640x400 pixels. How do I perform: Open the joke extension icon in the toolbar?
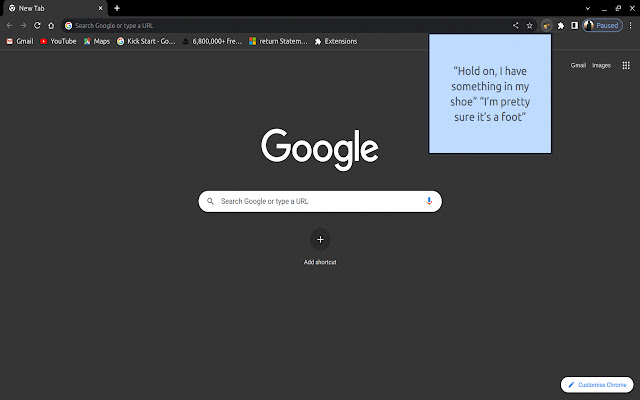547,25
